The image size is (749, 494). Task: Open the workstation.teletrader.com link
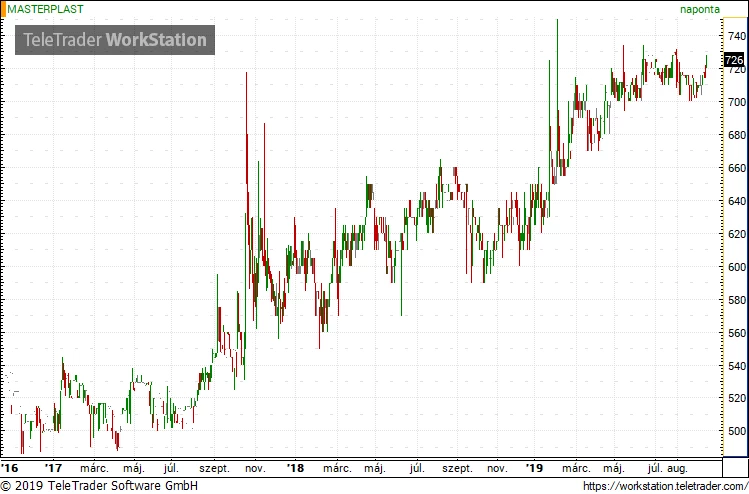coord(663,486)
